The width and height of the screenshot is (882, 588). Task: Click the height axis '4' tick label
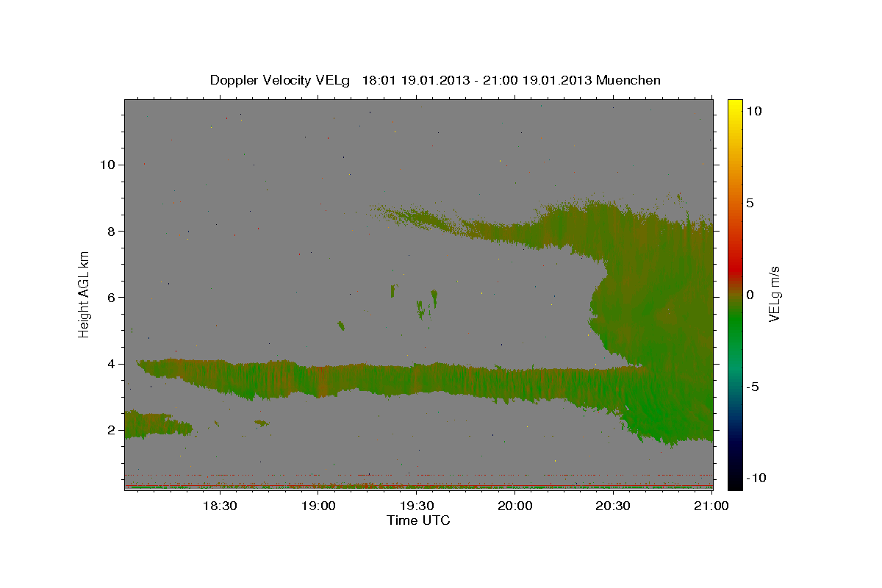pos(112,364)
